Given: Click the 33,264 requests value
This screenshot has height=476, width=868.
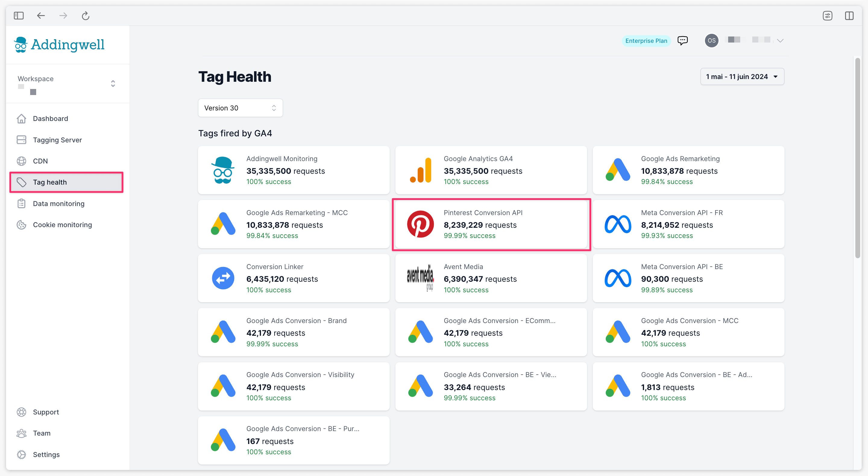Looking at the screenshot, I should [x=474, y=387].
